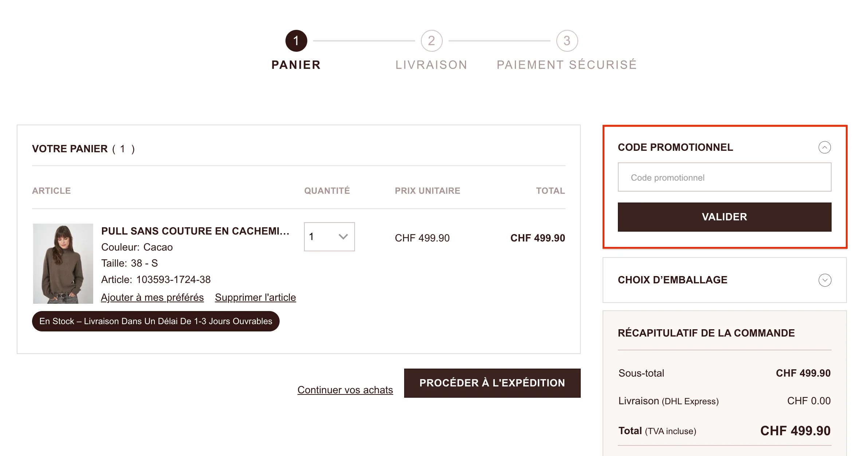Select the Livraison step label
Screen dimensions: 868x456
431,64
